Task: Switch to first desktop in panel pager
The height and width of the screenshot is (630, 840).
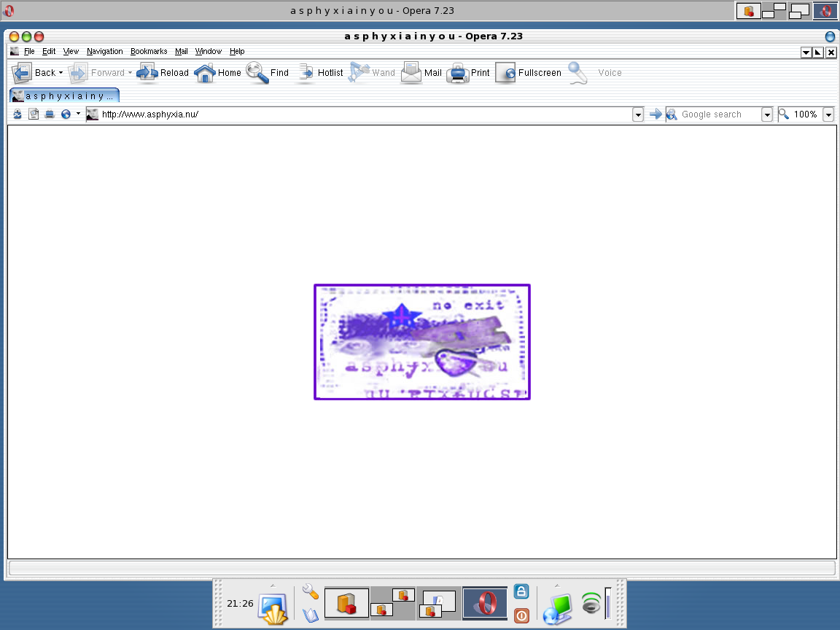Action: coord(346,603)
